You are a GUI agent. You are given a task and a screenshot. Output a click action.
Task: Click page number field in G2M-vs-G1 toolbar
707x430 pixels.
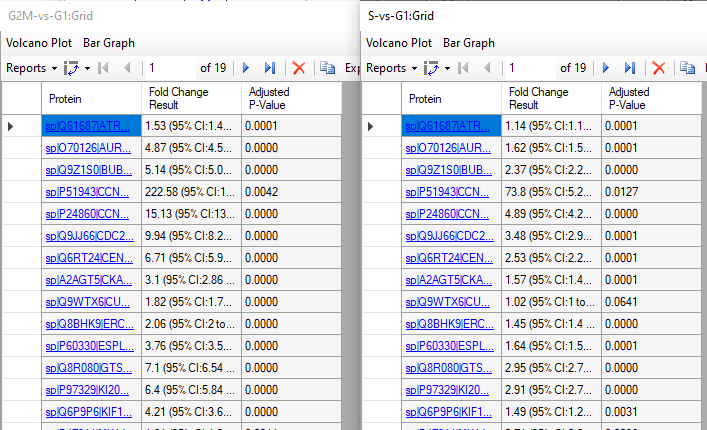tap(170, 68)
